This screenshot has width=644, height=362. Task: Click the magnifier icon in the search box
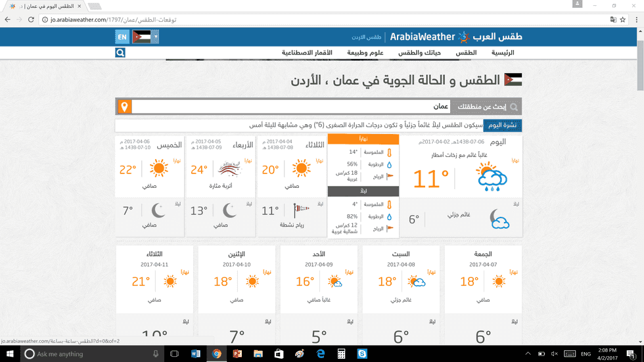(x=514, y=106)
